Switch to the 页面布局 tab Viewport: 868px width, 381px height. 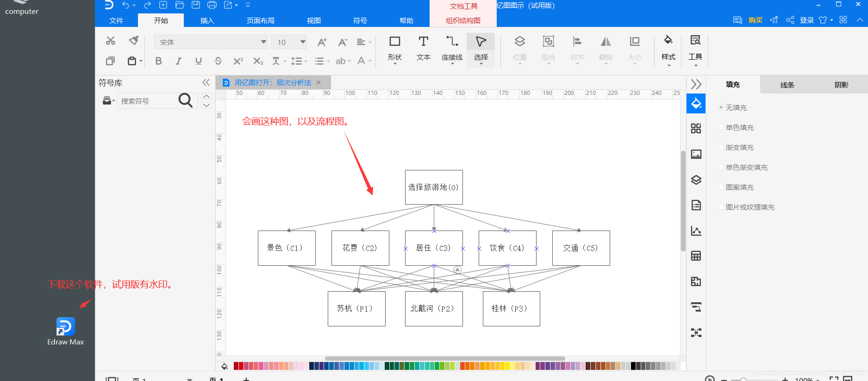click(x=261, y=20)
